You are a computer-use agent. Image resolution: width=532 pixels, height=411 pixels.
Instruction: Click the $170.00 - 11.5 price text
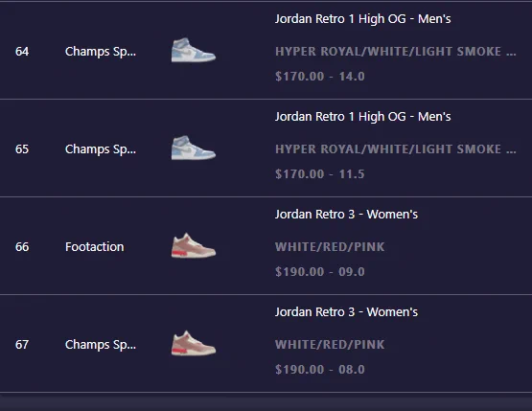[x=320, y=174]
